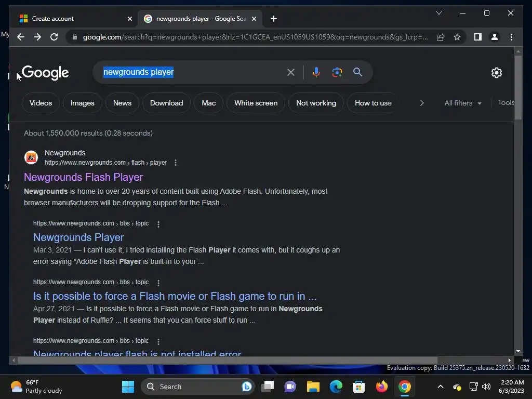Select the Videos filter chip

(41, 103)
